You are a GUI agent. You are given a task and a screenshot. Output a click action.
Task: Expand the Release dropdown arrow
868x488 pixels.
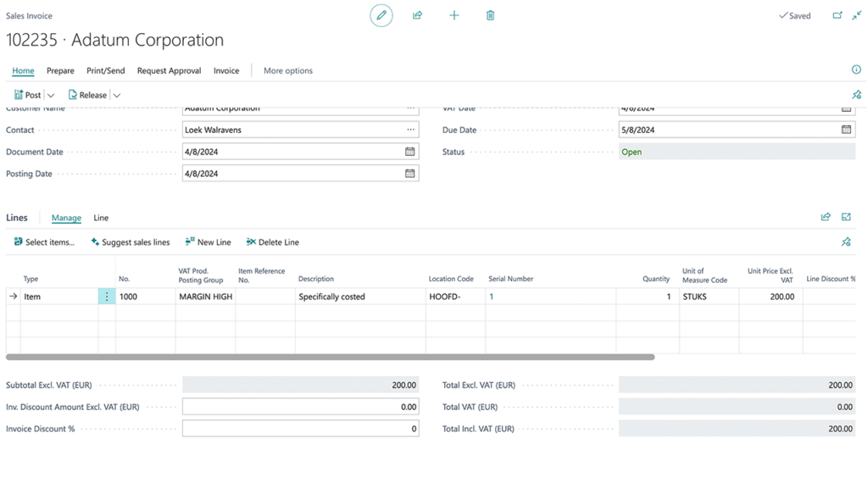point(117,95)
